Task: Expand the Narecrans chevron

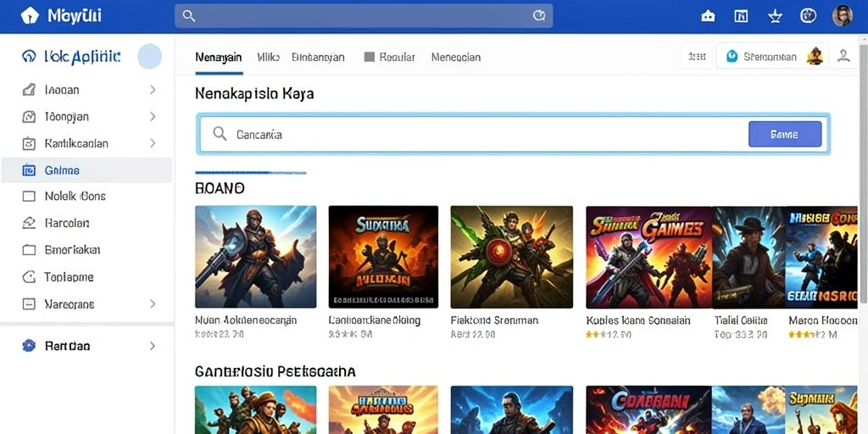Action: click(153, 304)
